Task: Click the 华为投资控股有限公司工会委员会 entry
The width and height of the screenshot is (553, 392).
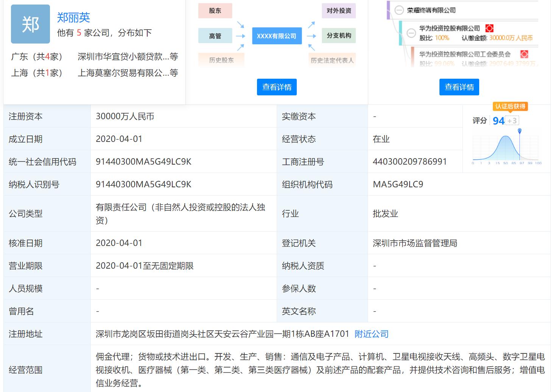Action: (465, 54)
